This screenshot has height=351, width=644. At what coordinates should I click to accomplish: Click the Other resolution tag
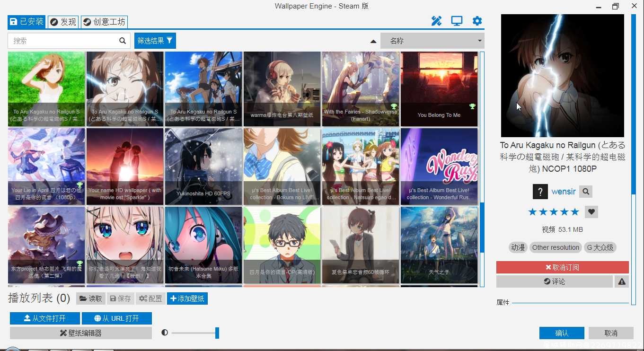556,247
